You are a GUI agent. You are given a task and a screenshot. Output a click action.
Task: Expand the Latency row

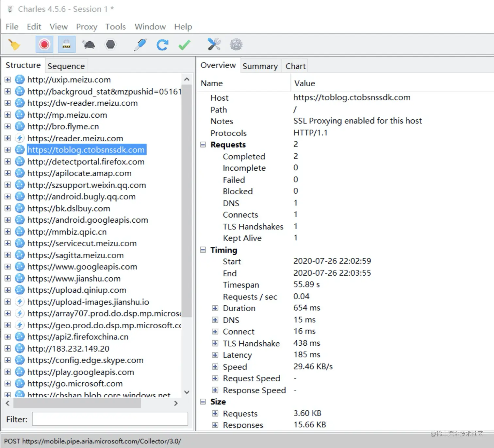point(215,355)
